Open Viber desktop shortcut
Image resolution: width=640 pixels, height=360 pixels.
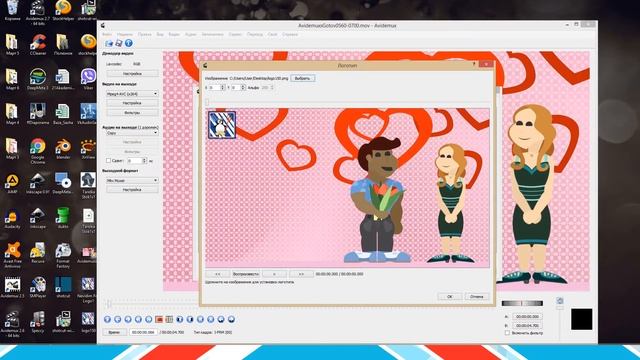[88, 80]
